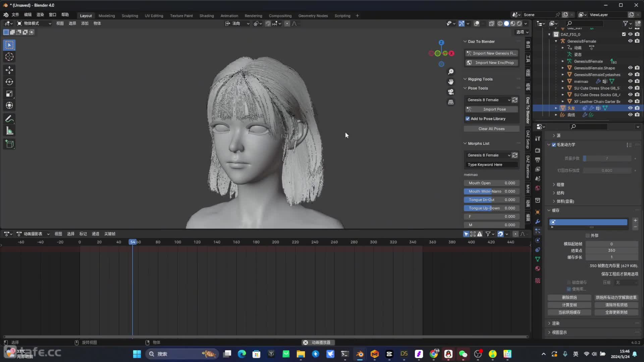Click the viewport zoom magnifier icon
This screenshot has height=362, width=644.
coord(451,72)
